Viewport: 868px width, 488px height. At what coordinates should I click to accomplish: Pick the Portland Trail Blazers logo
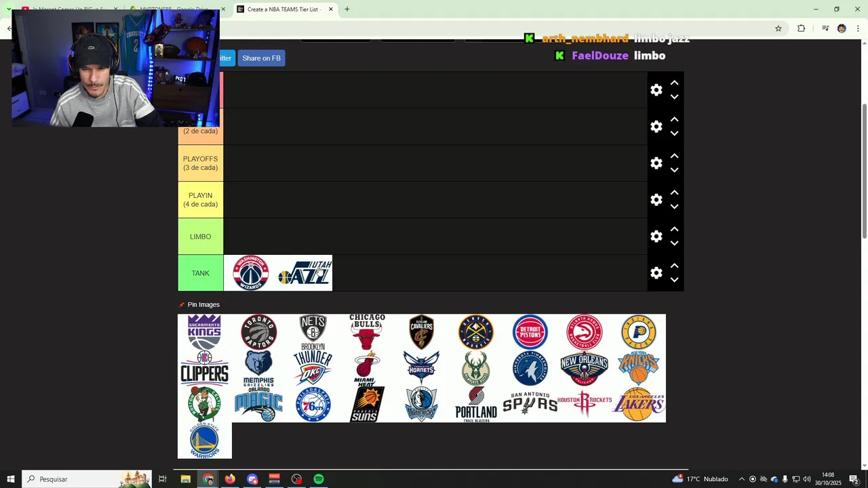476,405
